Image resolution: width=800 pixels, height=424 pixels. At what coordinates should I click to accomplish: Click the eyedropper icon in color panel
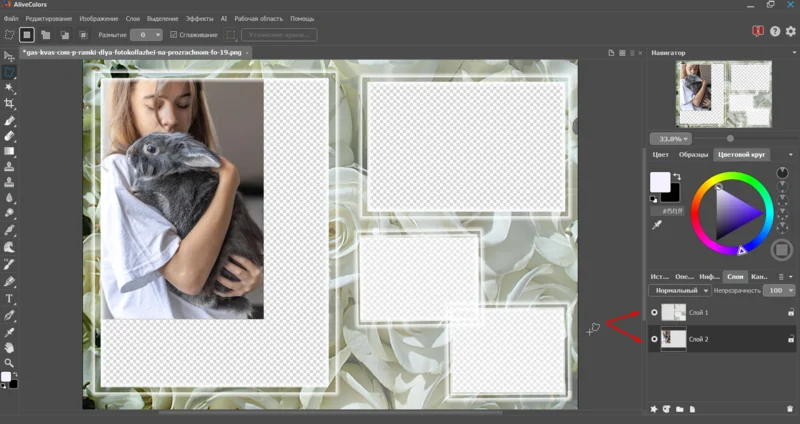click(x=657, y=226)
